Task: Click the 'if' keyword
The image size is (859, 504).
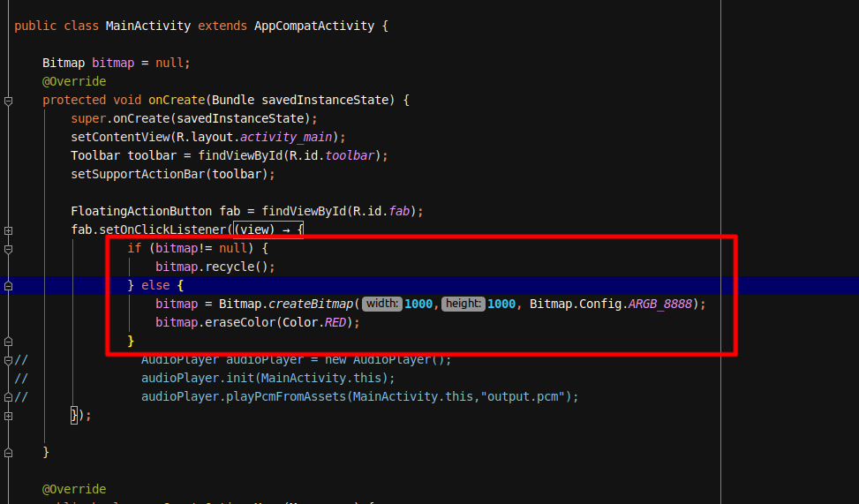Action: (134, 249)
